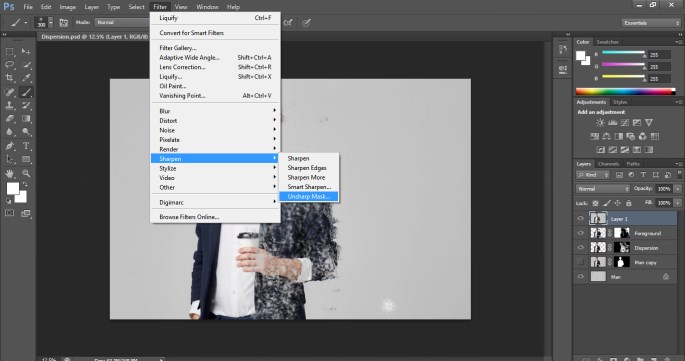Select the Eraser tool

point(9,118)
